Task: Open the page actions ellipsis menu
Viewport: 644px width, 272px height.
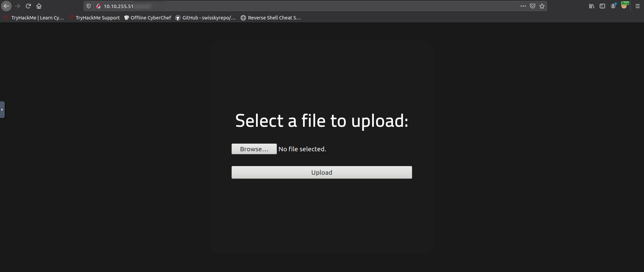Action: pyautogui.click(x=523, y=6)
